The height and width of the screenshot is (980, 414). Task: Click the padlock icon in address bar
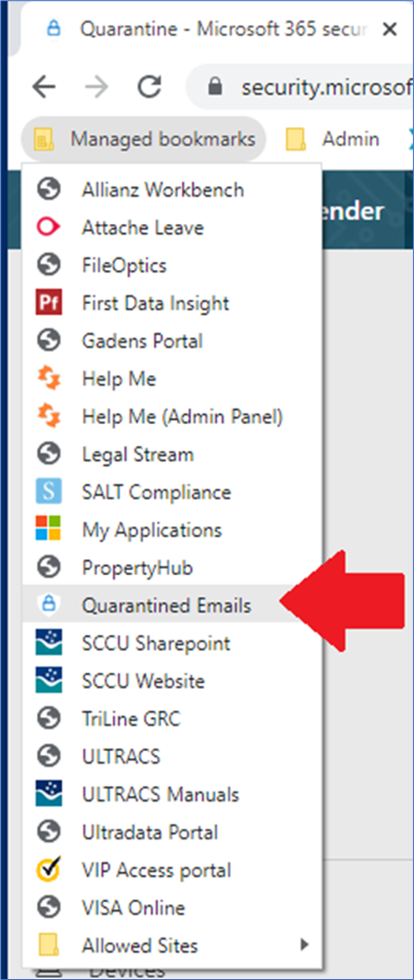pos(215,87)
